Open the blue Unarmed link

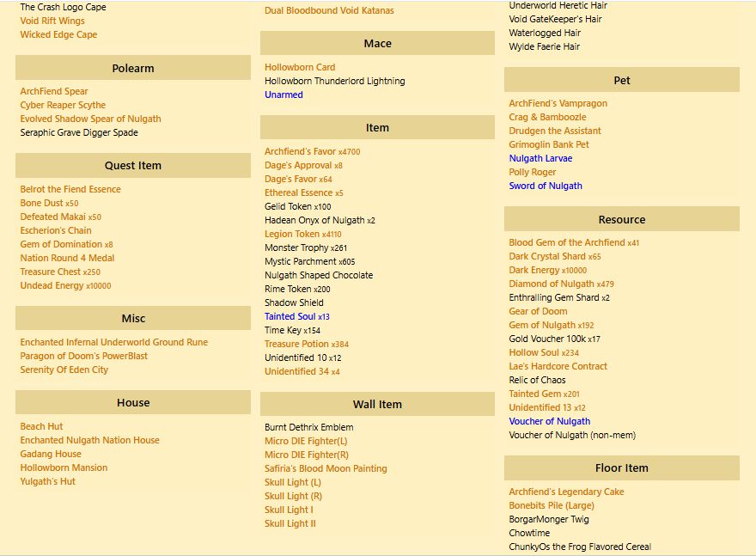(x=283, y=95)
